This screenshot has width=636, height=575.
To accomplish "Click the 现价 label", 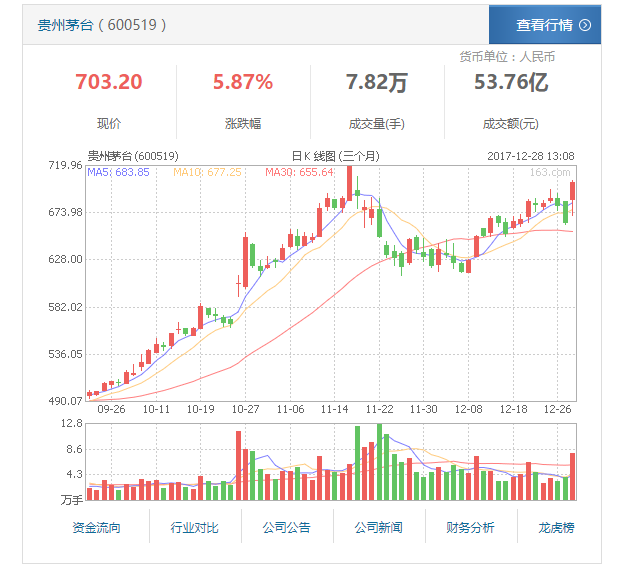I will (x=109, y=123).
